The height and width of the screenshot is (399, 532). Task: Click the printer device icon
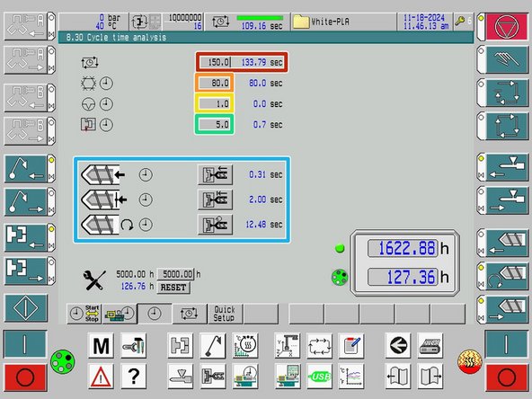click(x=430, y=346)
